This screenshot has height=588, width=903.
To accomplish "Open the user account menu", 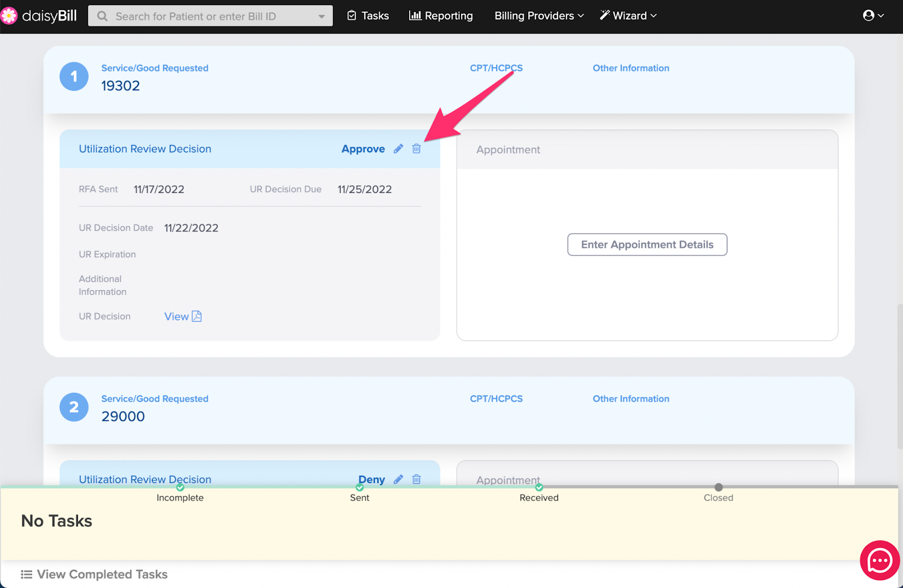I will [873, 16].
